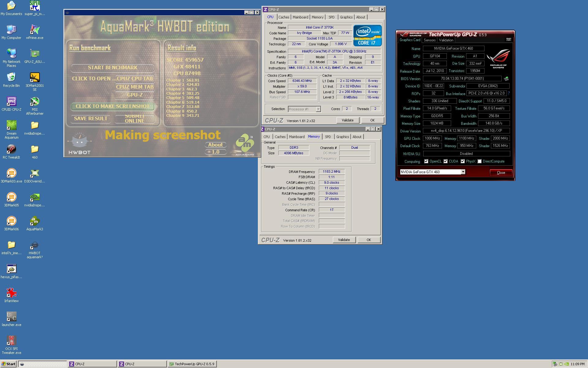Launch D3DOverrider shortcut
The width and height of the screenshot is (588, 368).
coord(35,176)
